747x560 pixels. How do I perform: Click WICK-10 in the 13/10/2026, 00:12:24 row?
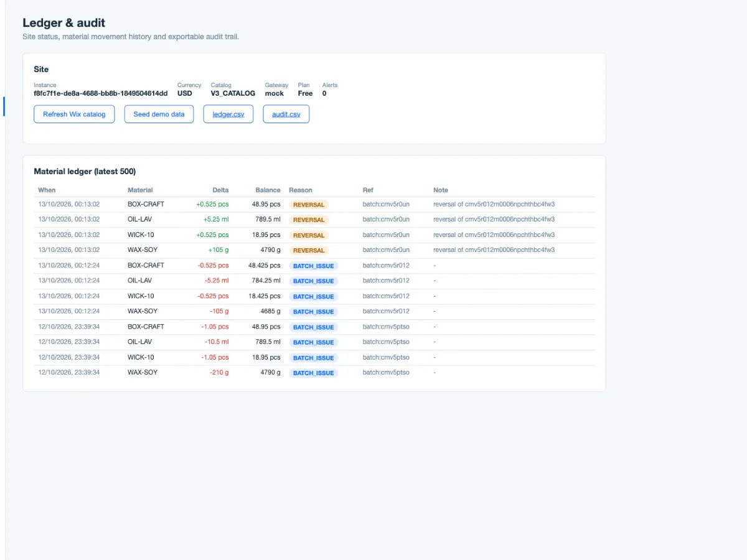click(141, 296)
